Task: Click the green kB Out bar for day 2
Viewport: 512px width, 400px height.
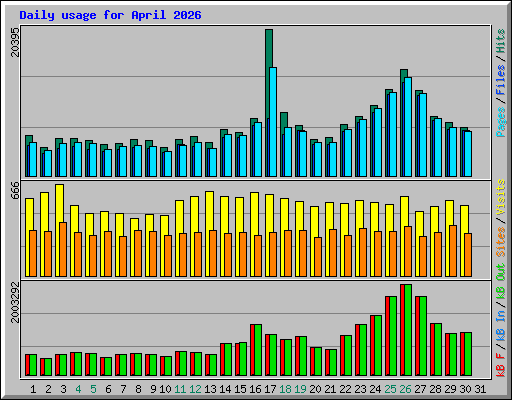Action: [x=48, y=367]
